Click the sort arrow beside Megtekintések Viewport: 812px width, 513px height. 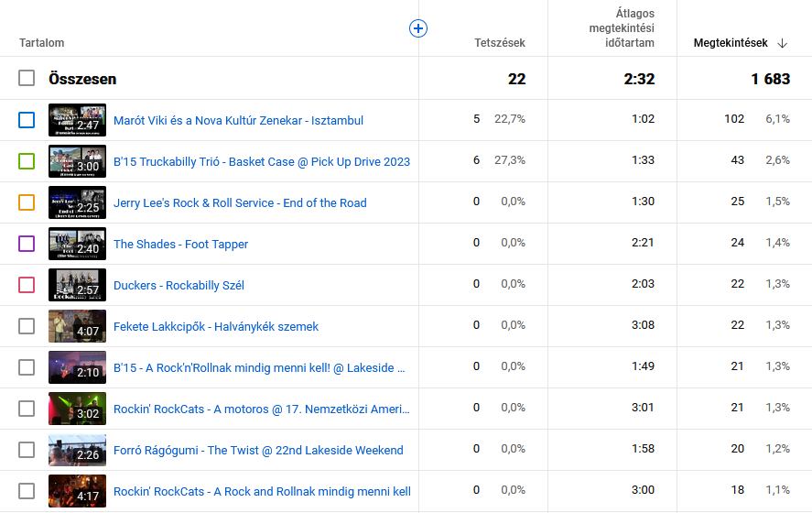pyautogui.click(x=782, y=43)
